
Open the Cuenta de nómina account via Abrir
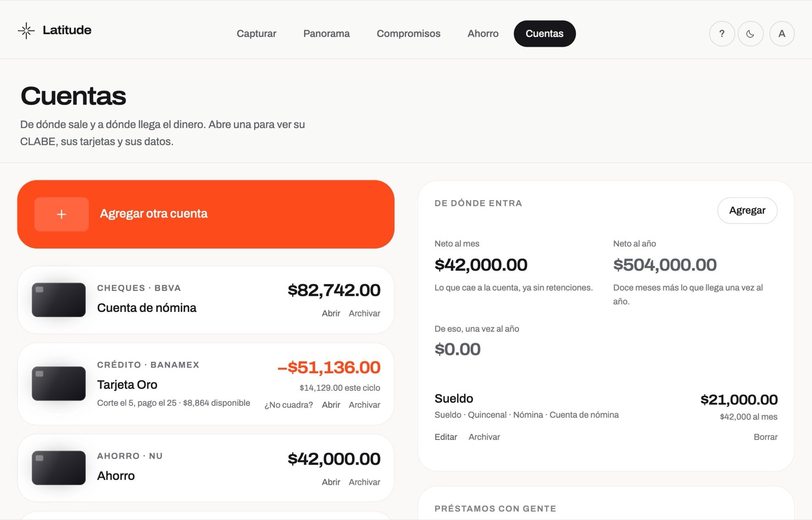[x=331, y=314]
